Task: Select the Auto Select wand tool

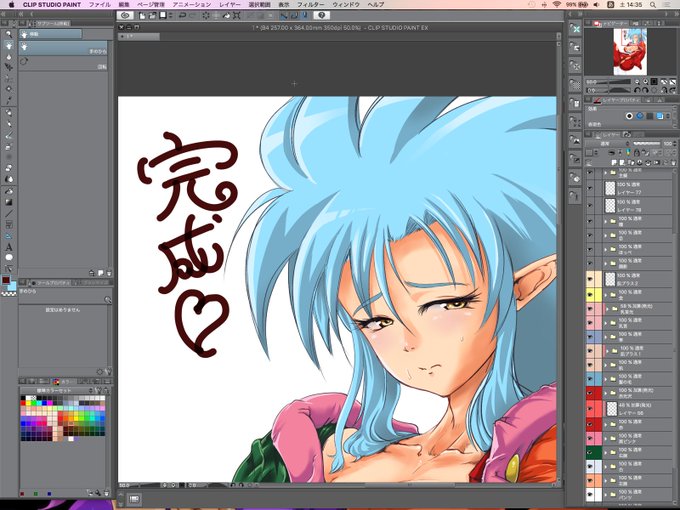Action: click(x=9, y=89)
